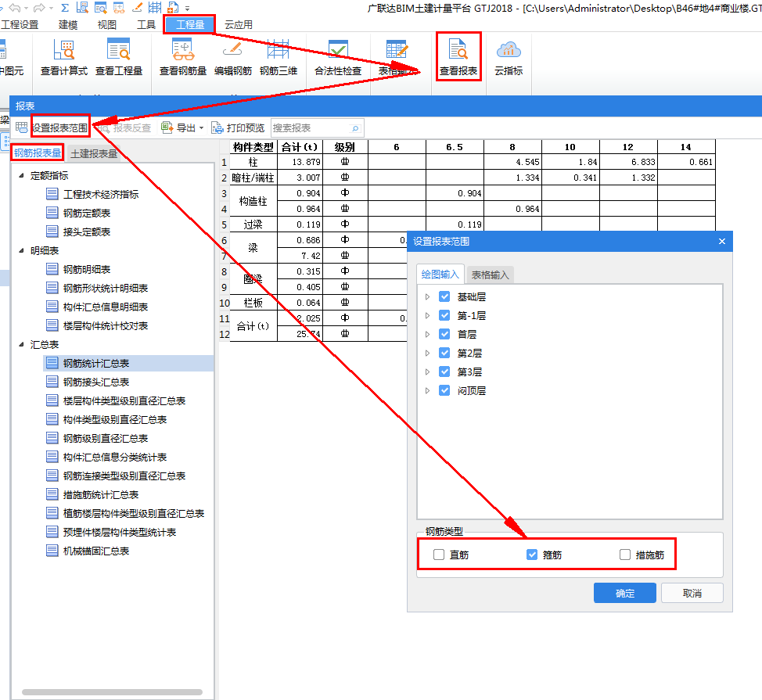Expand the 首层 tree node
762x700 pixels.
pyautogui.click(x=428, y=334)
